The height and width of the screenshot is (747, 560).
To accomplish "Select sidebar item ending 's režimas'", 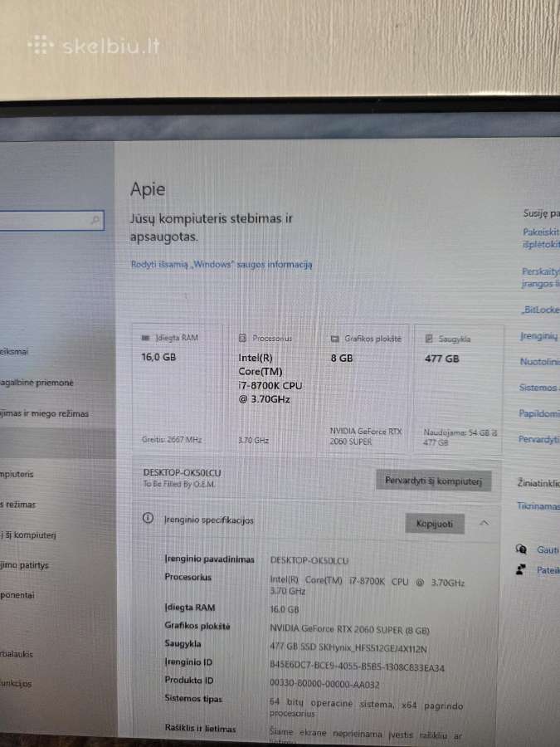I will pyautogui.click(x=17, y=505).
